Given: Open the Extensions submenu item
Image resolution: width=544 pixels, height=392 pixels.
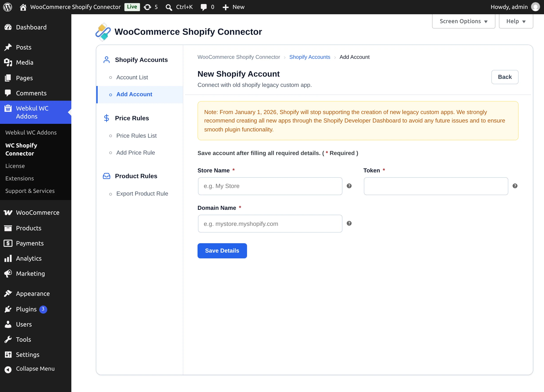Looking at the screenshot, I should pyautogui.click(x=20, y=178).
